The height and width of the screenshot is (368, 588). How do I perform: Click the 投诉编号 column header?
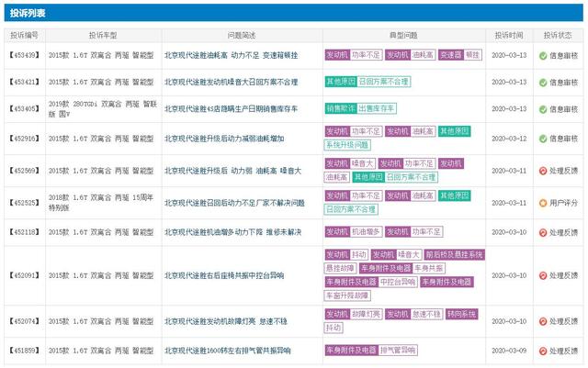tap(25, 35)
